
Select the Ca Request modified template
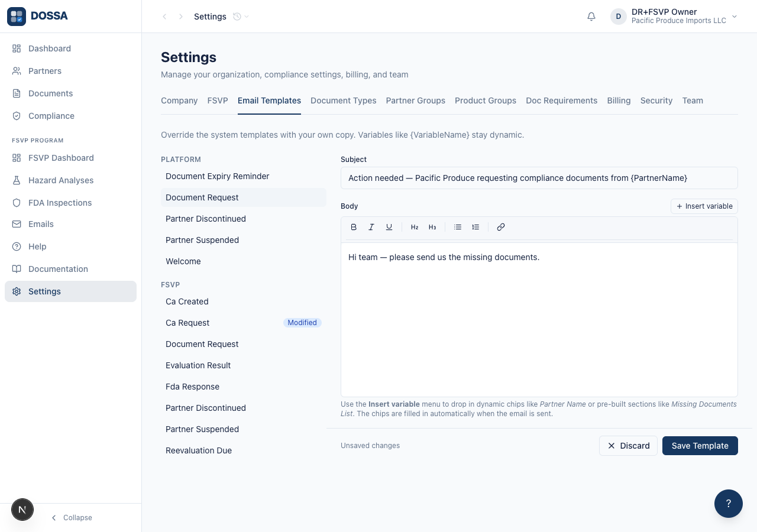tap(244, 323)
